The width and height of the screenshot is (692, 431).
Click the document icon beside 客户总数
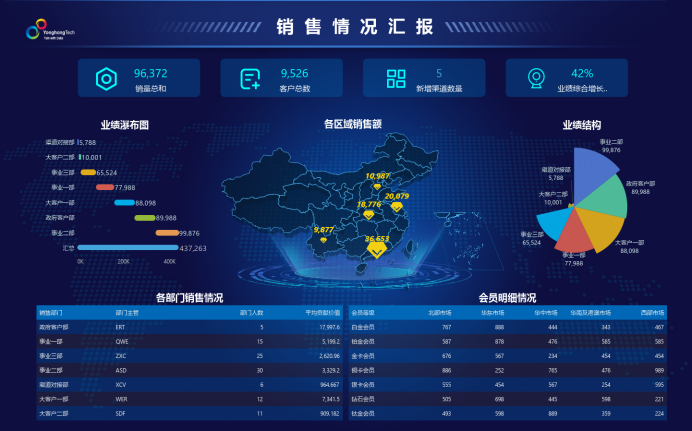pyautogui.click(x=250, y=79)
